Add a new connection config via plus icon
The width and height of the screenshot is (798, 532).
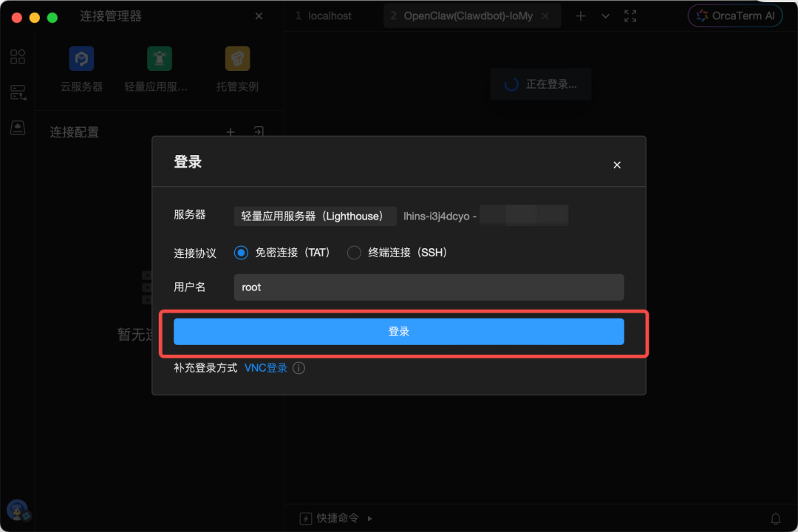[x=231, y=132]
